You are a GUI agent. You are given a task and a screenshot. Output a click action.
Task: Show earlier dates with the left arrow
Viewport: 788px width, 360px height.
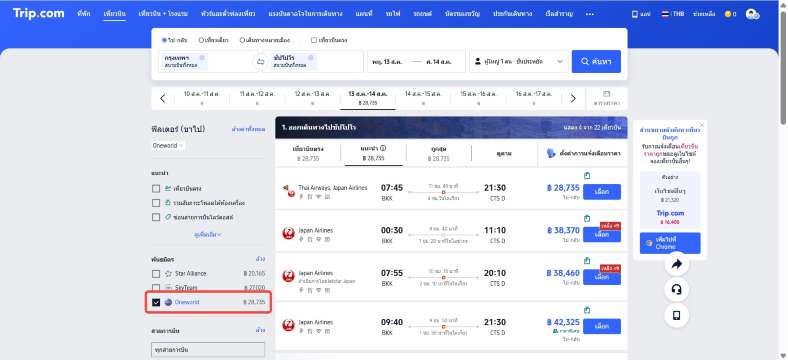162,99
